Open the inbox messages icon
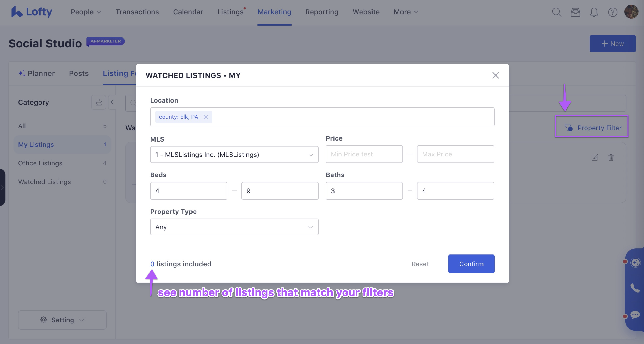This screenshot has height=344, width=644. (x=575, y=12)
